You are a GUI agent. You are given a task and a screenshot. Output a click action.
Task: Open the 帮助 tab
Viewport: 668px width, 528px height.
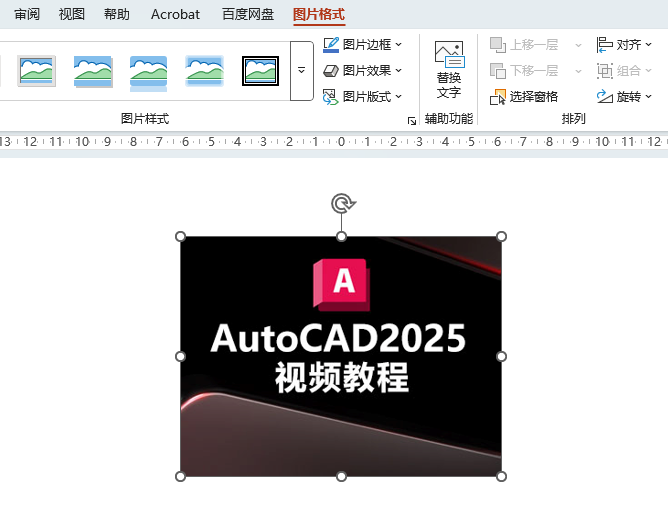[x=117, y=14]
